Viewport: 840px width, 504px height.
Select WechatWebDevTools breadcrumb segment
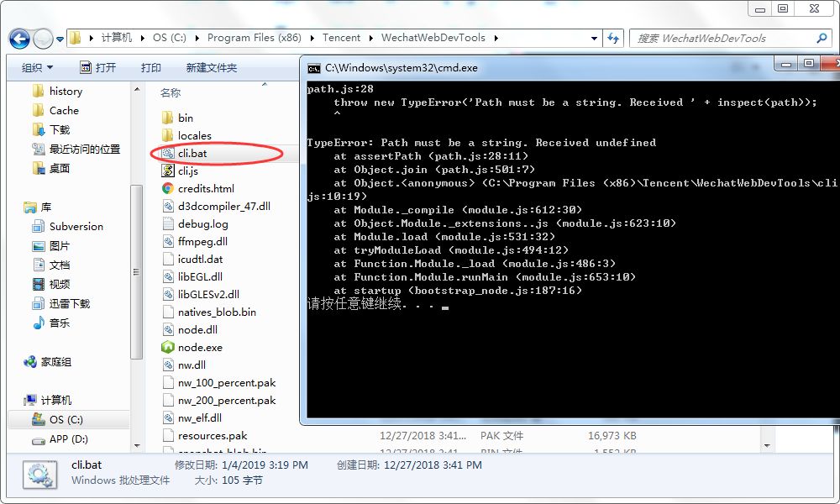tap(433, 38)
